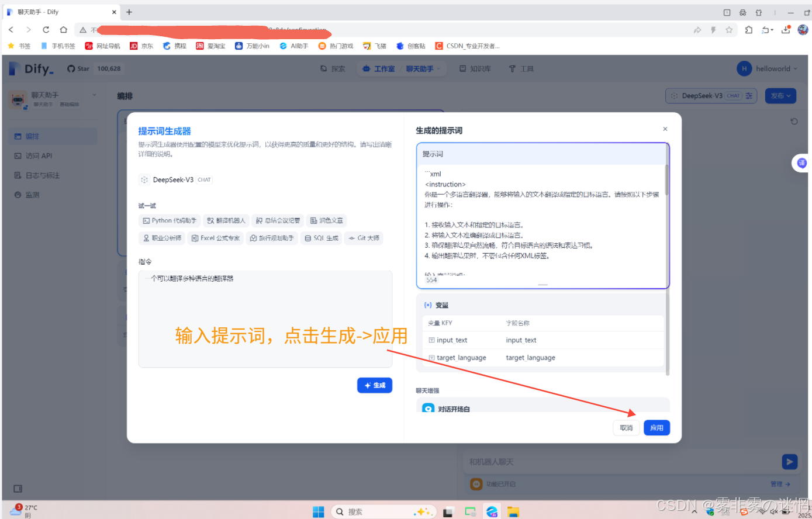Expand the 聊天助手 app info dropdown
The height and width of the screenshot is (519, 812).
coord(94,95)
